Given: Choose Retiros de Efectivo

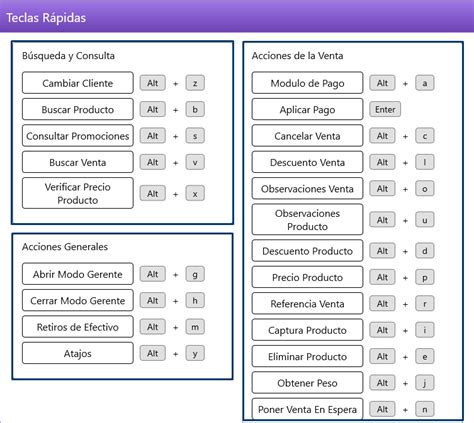Looking at the screenshot, I should 78,327.
